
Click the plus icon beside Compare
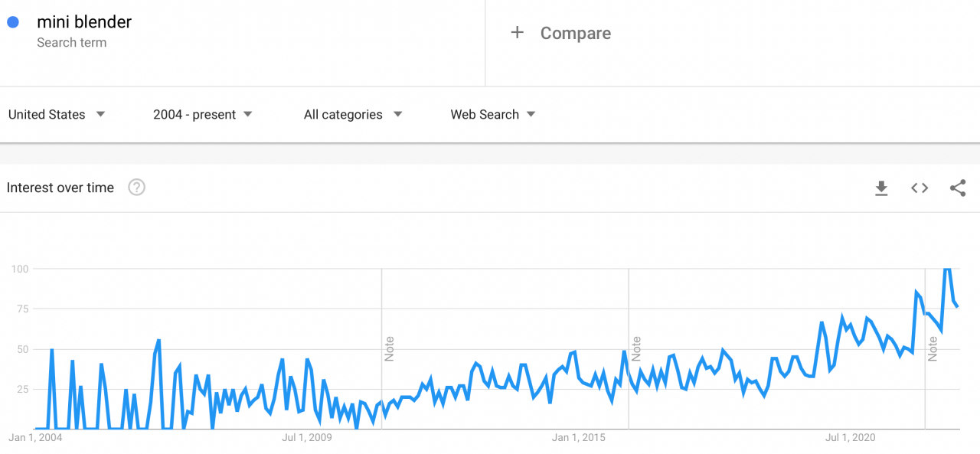(x=518, y=33)
